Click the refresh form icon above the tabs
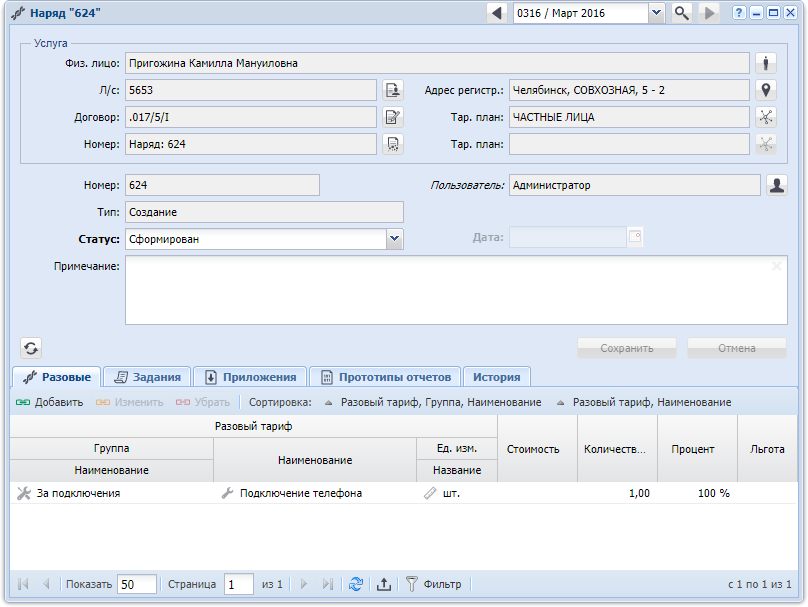 (x=31, y=348)
